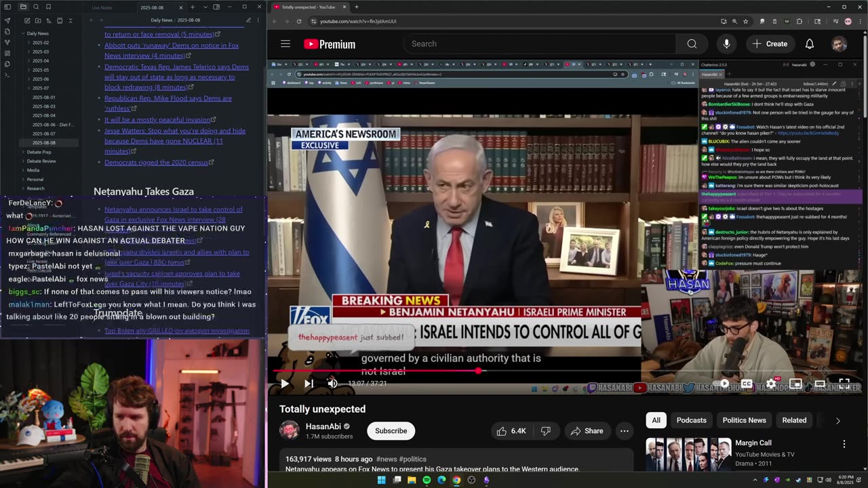Open the bookmarks icon in Obsidian
This screenshot has width=868, height=488.
pos(48,7)
